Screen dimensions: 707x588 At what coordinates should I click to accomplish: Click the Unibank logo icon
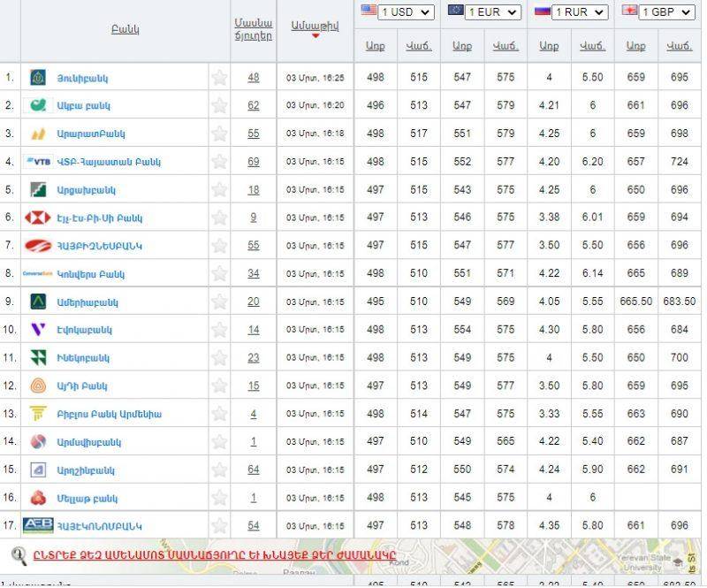point(38,78)
